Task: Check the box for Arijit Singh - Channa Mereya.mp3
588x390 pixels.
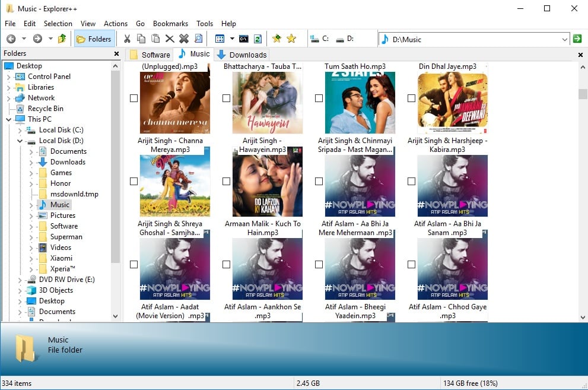Action: point(134,99)
